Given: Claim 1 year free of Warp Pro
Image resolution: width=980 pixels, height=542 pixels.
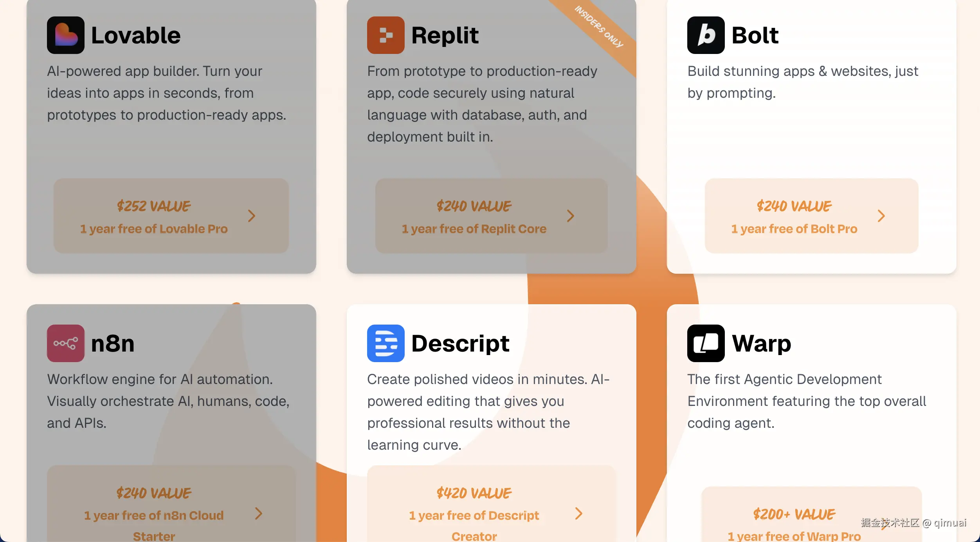Looking at the screenshot, I should (794, 536).
